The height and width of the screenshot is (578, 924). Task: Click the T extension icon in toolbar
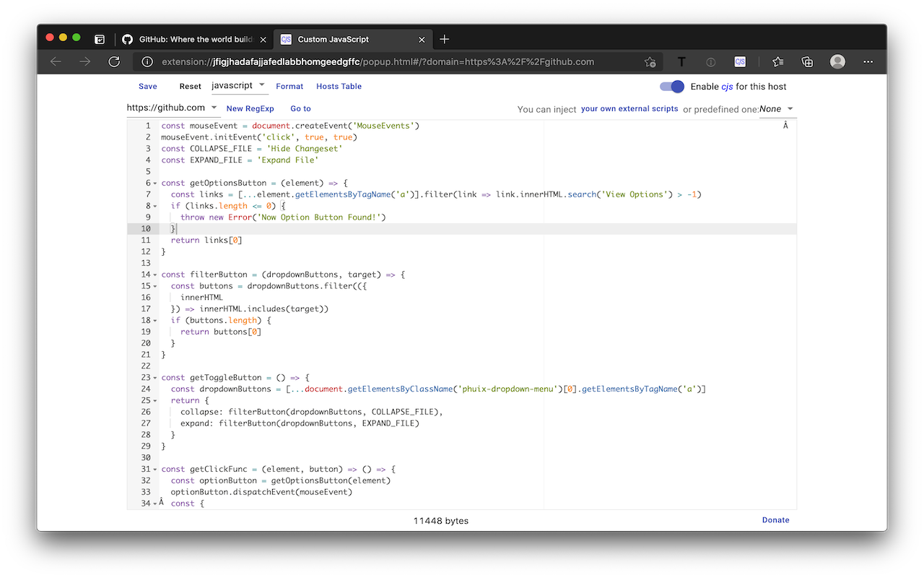[681, 62]
